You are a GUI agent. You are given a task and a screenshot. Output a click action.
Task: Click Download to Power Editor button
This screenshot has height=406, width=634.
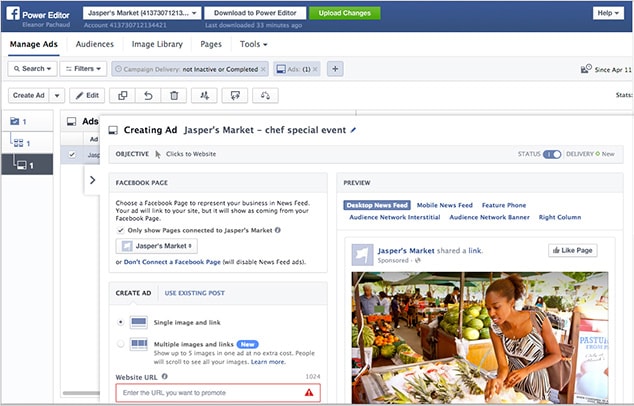click(255, 13)
